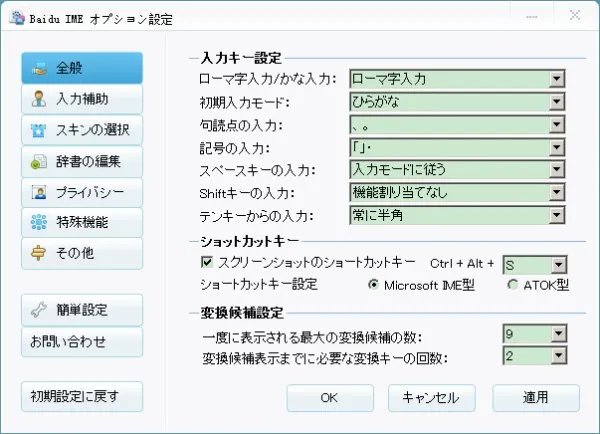600x434 pixels.
Task: Click the スキンの選択 shirt icon
Action: pos(39,131)
